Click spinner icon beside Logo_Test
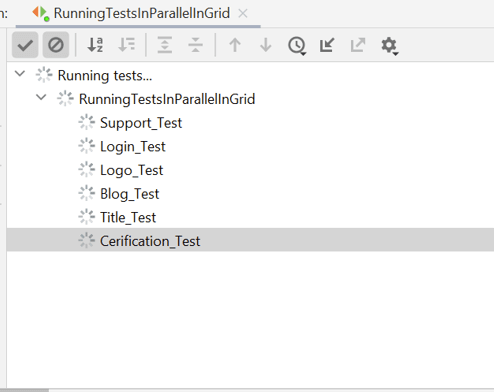Viewport: 494px width, 392px height. [x=87, y=170]
